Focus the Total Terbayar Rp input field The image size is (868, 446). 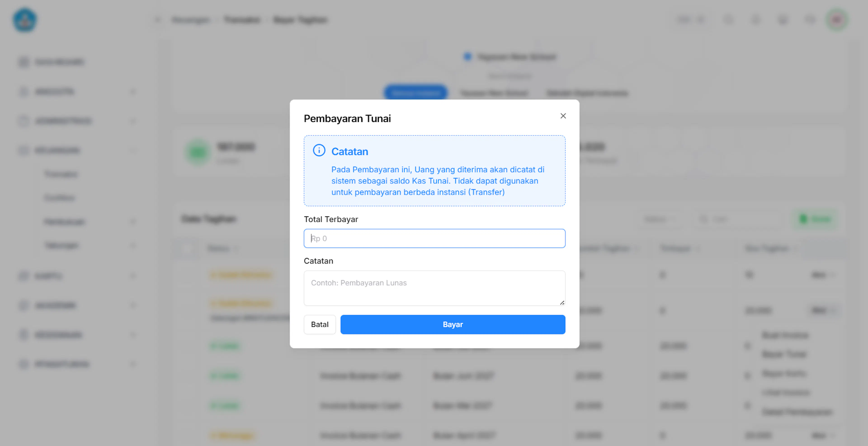point(434,238)
